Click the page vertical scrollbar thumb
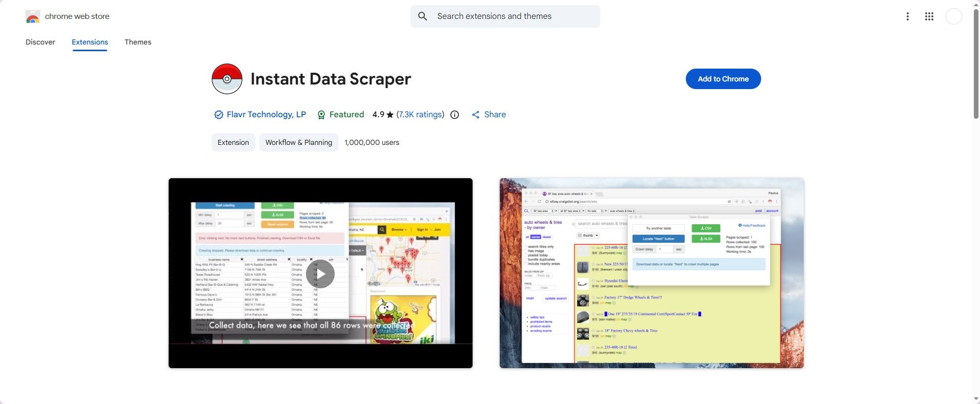 (976, 63)
